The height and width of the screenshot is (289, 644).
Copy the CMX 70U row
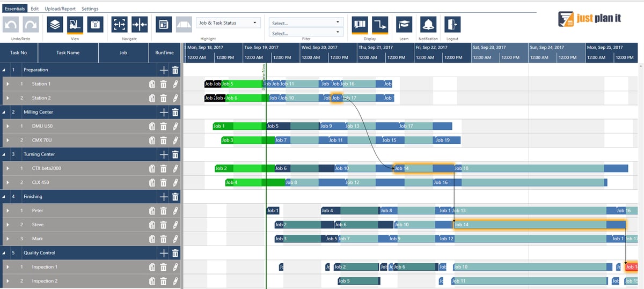(x=152, y=140)
